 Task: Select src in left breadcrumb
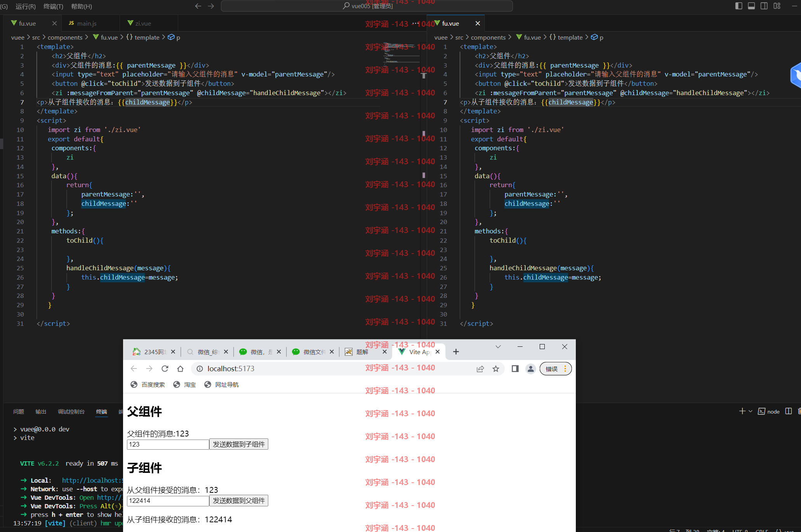(x=36, y=37)
